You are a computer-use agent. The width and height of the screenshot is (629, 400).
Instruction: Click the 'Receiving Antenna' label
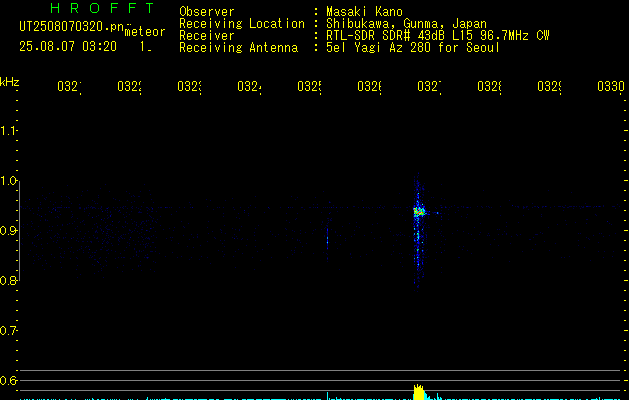tap(238, 48)
